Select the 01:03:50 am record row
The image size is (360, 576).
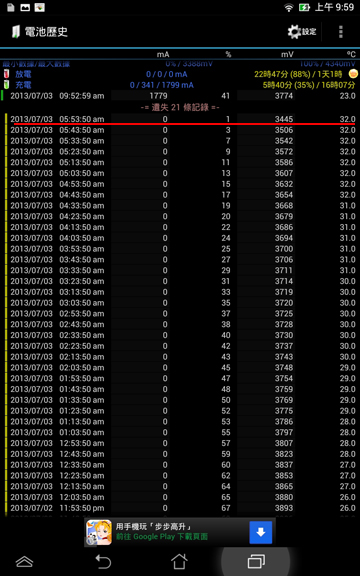point(180,432)
